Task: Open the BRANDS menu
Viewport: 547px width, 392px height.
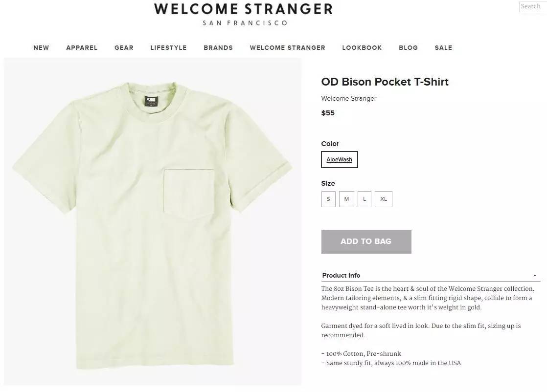Action: tap(218, 48)
